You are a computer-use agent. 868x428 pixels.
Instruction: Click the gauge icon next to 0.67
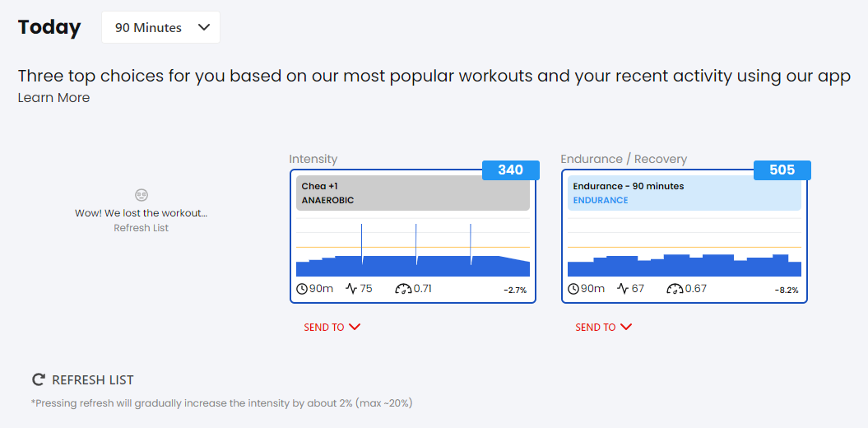coord(675,288)
